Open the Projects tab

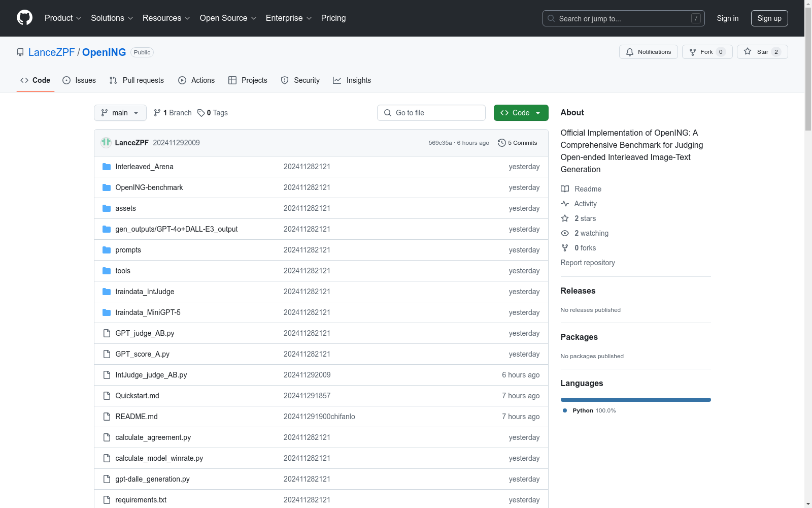pos(248,80)
